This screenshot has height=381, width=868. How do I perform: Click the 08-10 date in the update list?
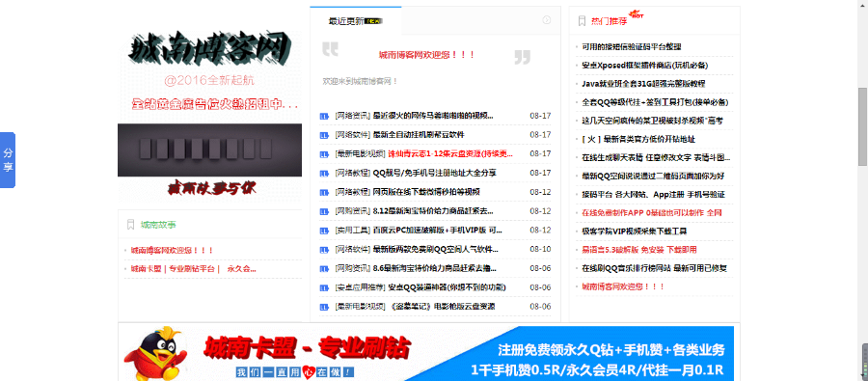coord(540,250)
